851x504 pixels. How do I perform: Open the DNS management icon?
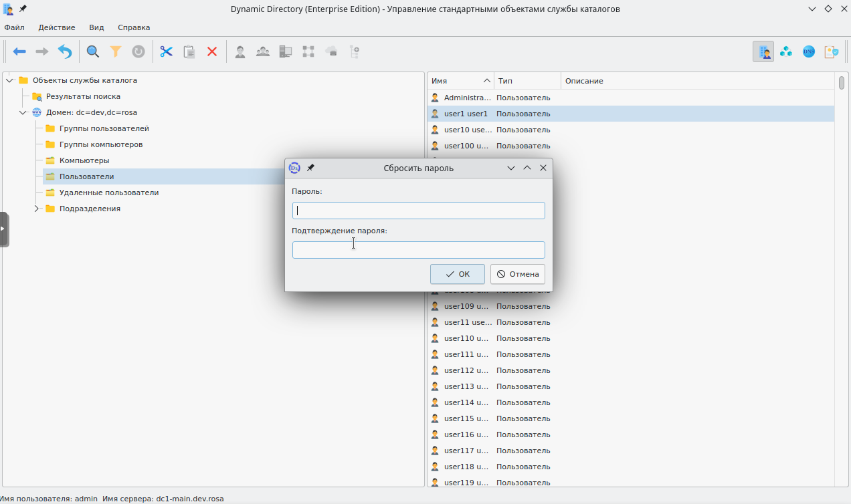[809, 51]
